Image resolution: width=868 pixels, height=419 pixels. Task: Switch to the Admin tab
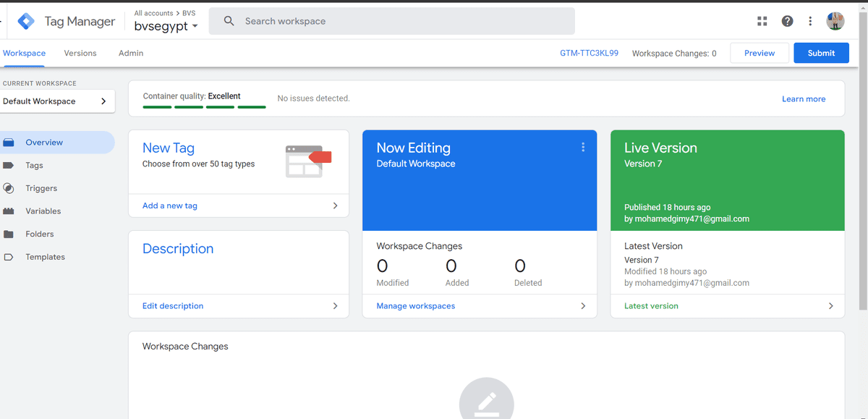pos(131,53)
